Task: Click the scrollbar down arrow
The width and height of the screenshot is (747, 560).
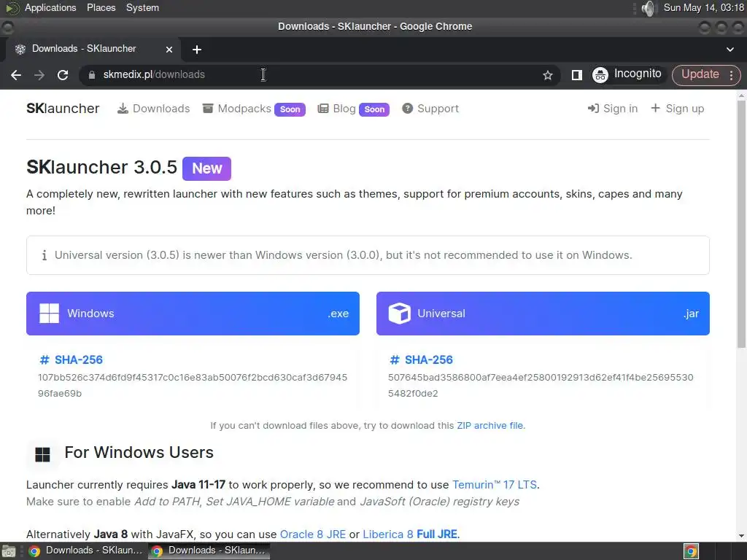Action: 741,536
